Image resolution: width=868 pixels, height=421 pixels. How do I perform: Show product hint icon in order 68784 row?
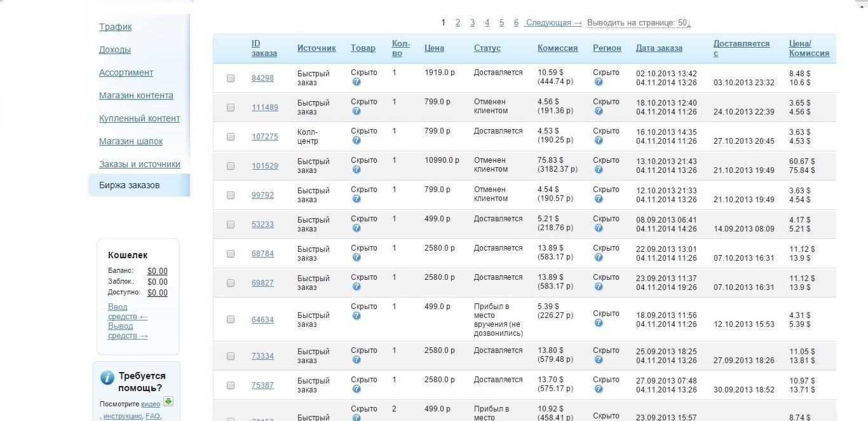pyautogui.click(x=356, y=258)
